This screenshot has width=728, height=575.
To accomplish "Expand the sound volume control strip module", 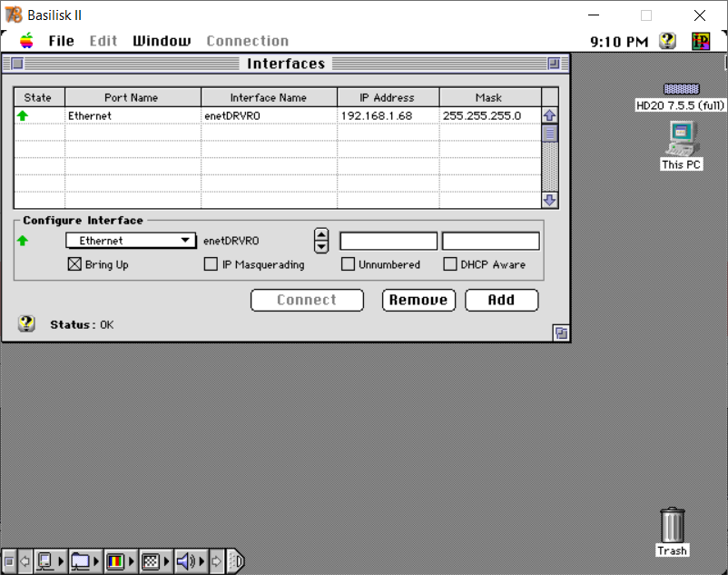I will [x=191, y=561].
